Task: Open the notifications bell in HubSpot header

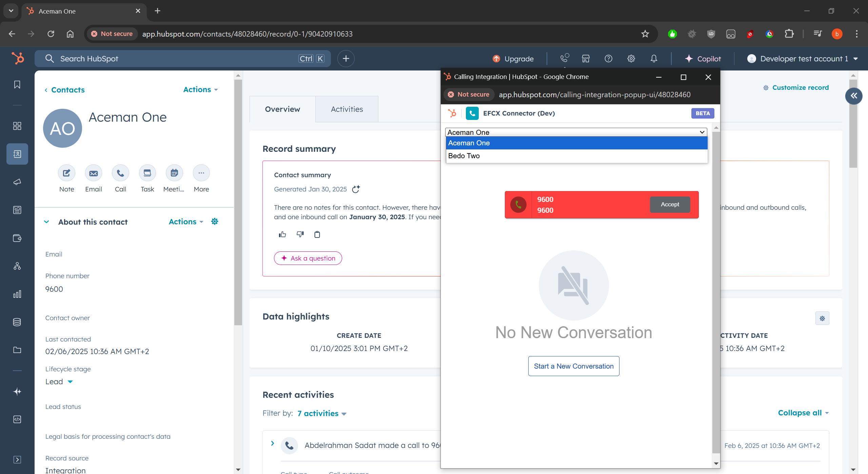Action: pos(654,59)
